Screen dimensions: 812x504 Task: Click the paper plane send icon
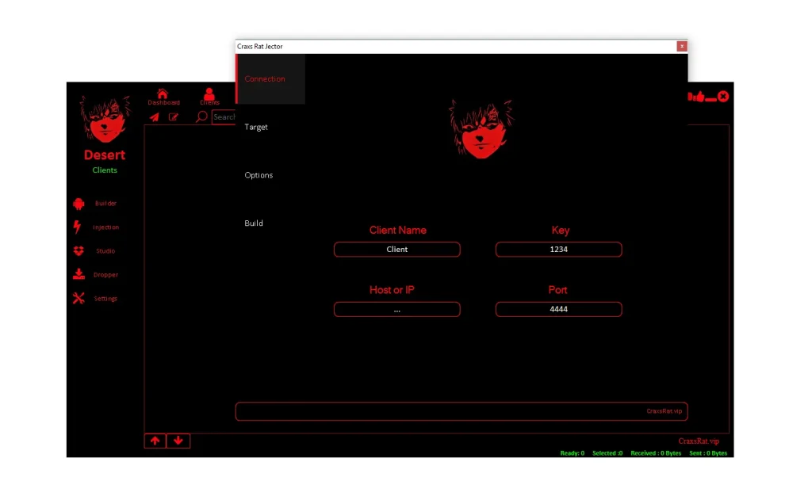155,116
